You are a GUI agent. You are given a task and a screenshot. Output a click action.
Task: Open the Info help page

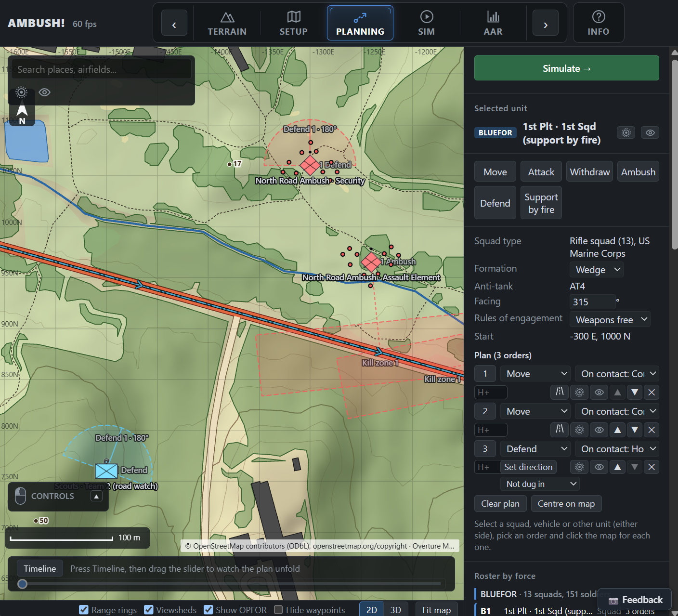pyautogui.click(x=598, y=23)
